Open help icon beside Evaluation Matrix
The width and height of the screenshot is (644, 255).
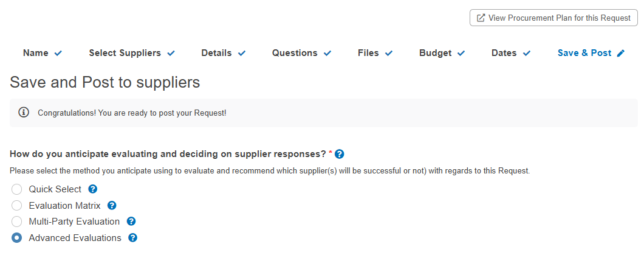pos(112,205)
